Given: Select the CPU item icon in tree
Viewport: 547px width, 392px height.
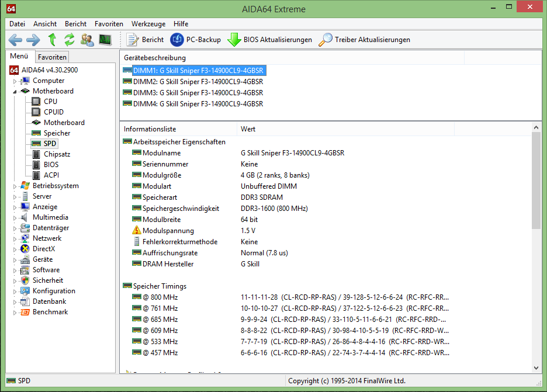Looking at the screenshot, I should (x=36, y=102).
